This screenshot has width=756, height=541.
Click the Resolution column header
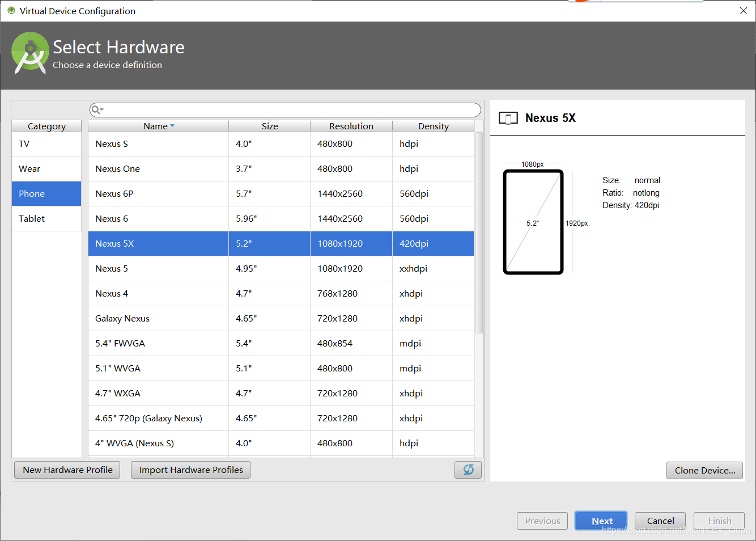tap(351, 126)
